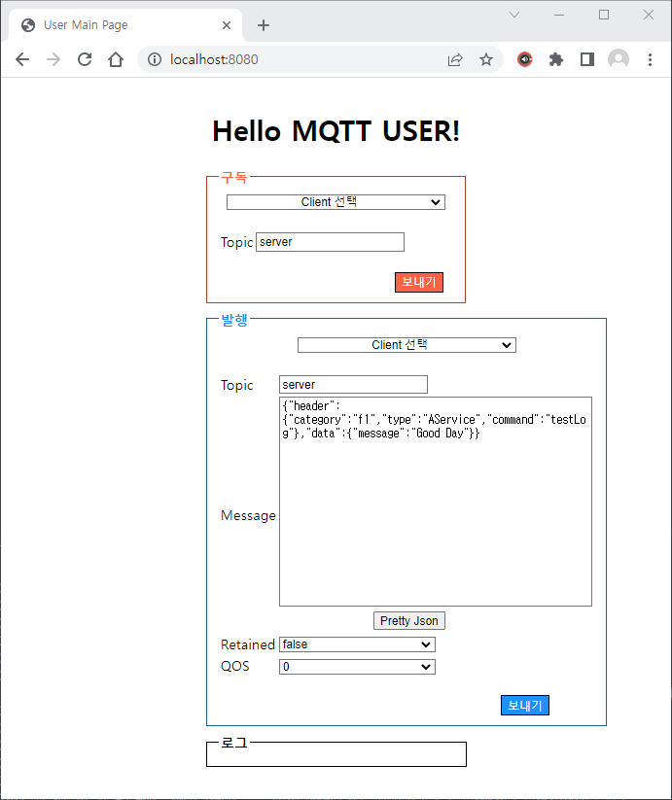The image size is (672, 800).
Task: Maximize the browser window
Action: point(604,15)
